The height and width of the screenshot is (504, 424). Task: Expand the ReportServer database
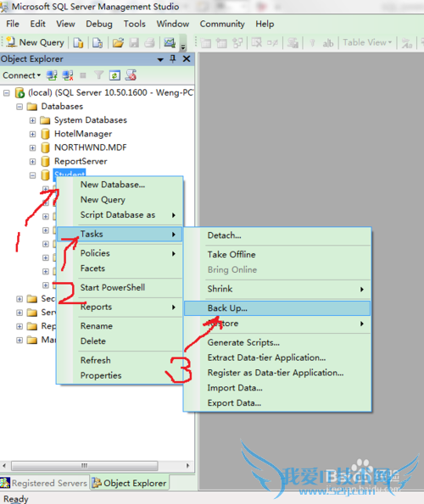[x=32, y=162]
